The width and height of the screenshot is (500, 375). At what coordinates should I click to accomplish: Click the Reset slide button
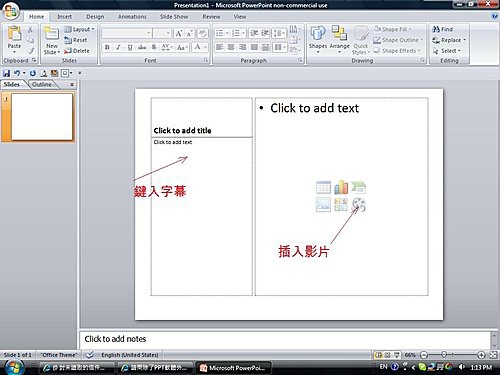76,40
